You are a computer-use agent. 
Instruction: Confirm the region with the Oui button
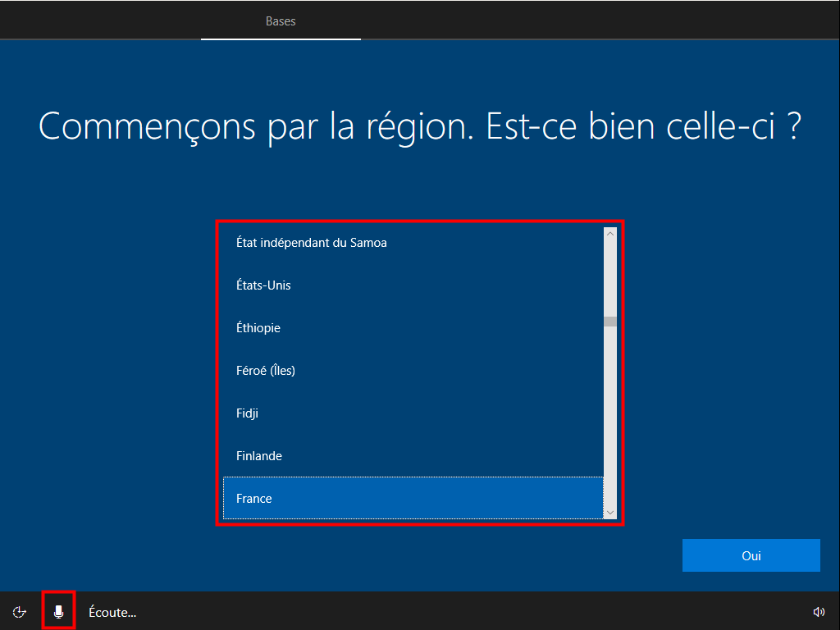[x=751, y=555]
